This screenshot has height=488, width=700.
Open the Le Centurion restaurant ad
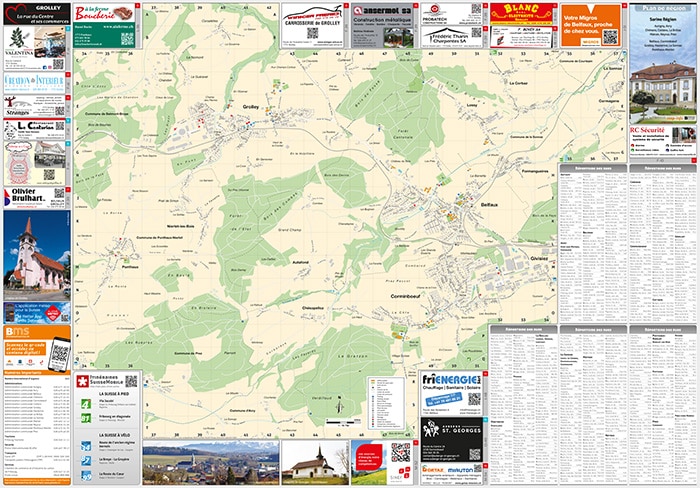click(x=34, y=129)
